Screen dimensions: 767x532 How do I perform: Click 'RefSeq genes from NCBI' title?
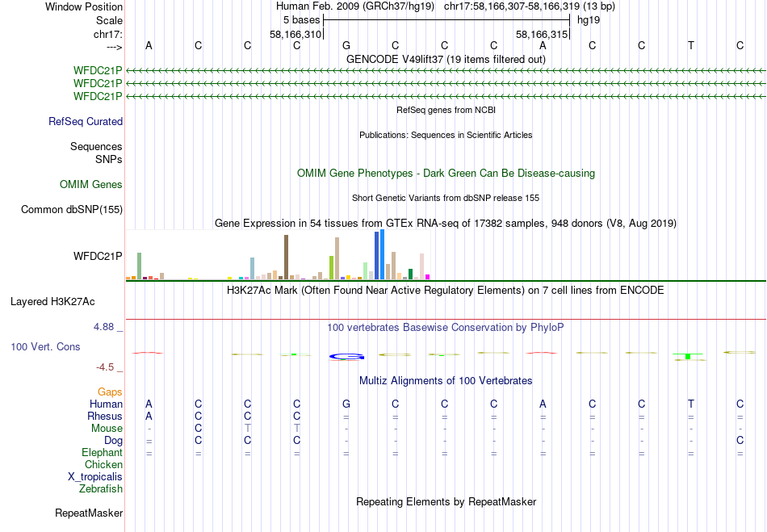tap(446, 110)
